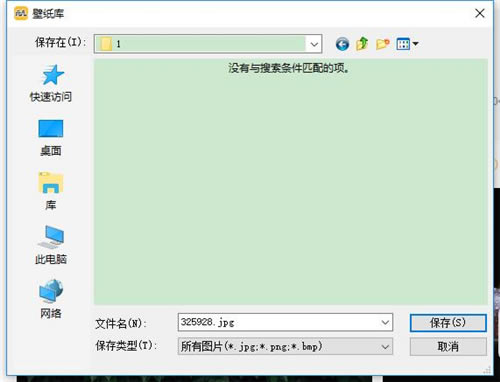This screenshot has height=382, width=500.
Task: Expand the 文件名 dropdown arrow
Action: pyautogui.click(x=385, y=322)
